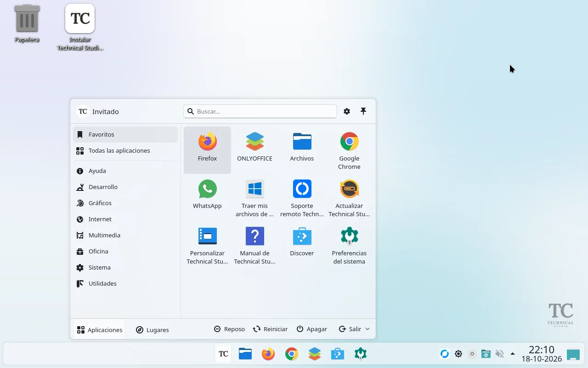This screenshot has height=368, width=588.
Task: Browse the Gráficos category
Action: (x=125, y=203)
